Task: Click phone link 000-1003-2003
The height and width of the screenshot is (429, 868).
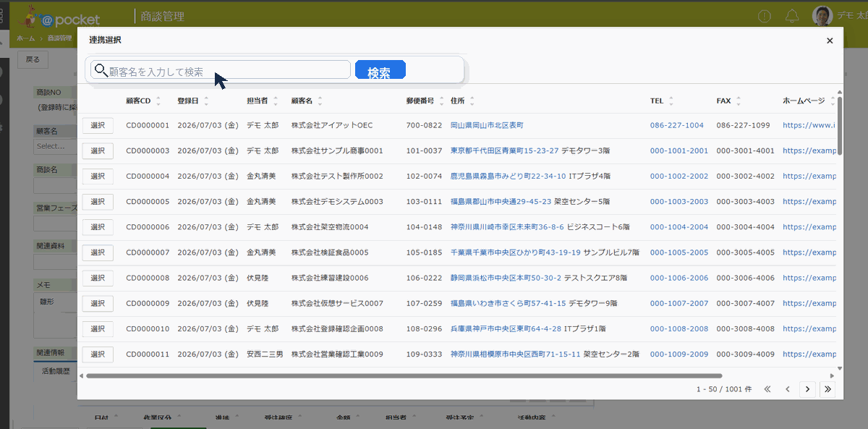Action: [x=679, y=202]
